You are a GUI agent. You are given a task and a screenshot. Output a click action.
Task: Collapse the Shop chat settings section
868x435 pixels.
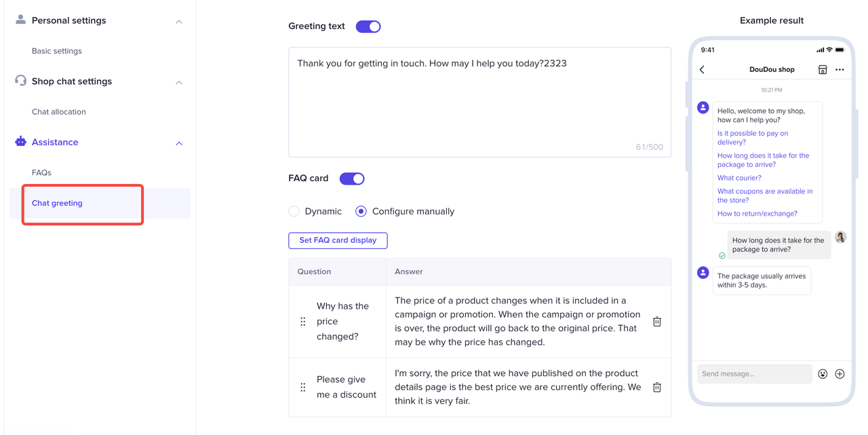click(x=179, y=83)
